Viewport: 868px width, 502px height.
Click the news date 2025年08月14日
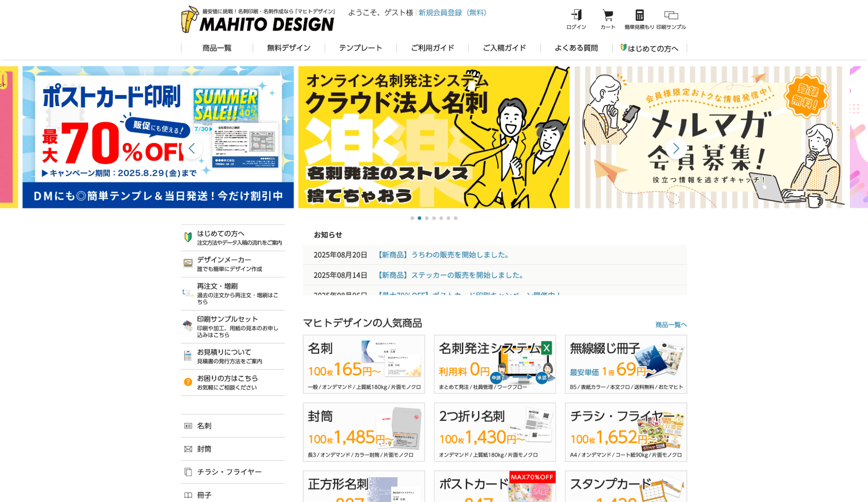[340, 275]
